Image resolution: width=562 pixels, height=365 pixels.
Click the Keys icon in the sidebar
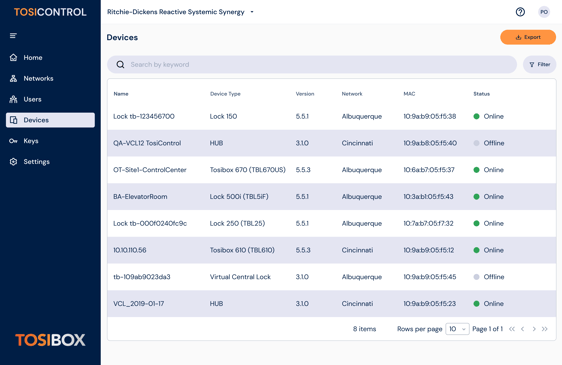(13, 141)
